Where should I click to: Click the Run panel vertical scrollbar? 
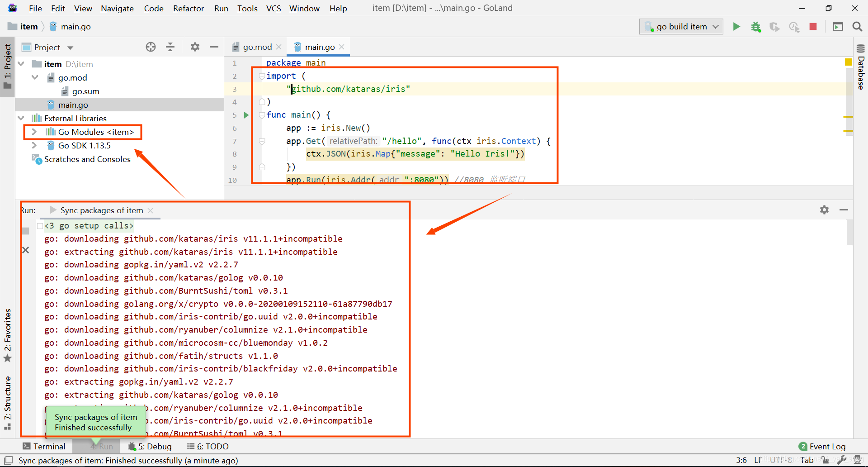(x=849, y=233)
